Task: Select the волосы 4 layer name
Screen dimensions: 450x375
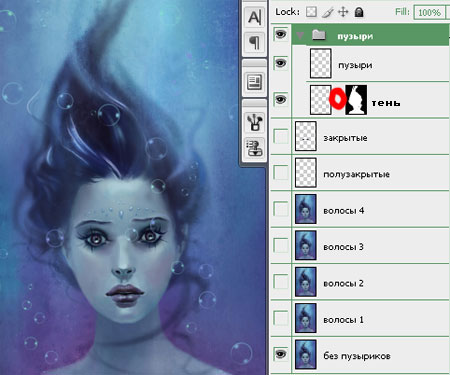Action: [x=343, y=211]
